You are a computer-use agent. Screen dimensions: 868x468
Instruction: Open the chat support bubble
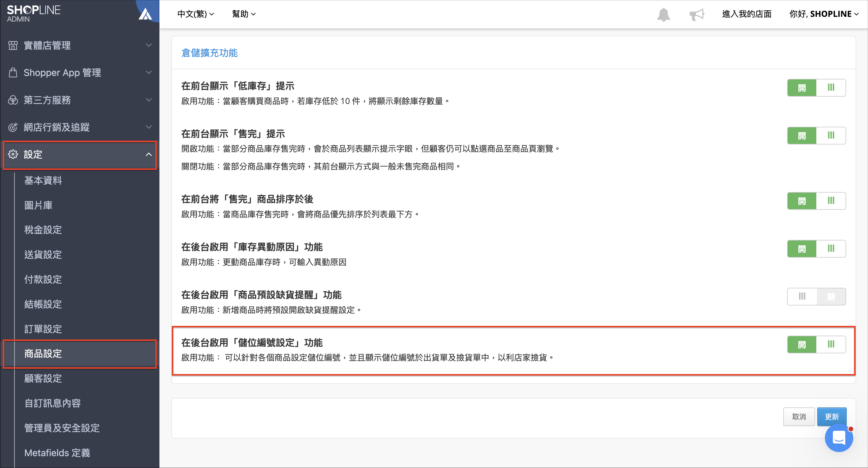tap(839, 438)
